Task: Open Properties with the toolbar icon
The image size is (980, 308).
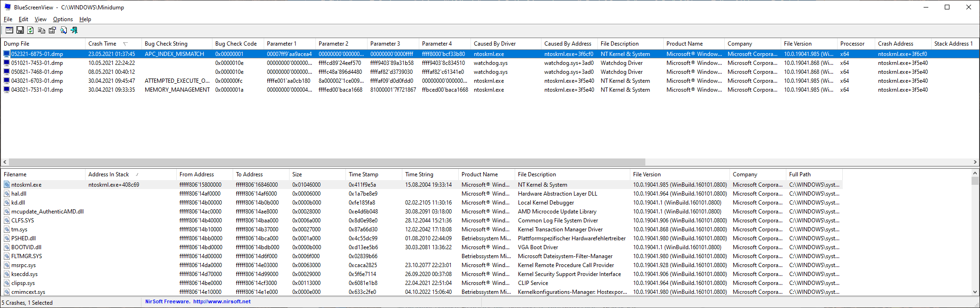Action: pyautogui.click(x=52, y=30)
